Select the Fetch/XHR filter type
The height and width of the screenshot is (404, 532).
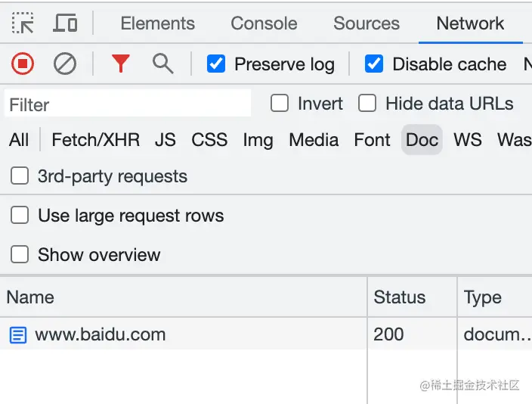(95, 140)
